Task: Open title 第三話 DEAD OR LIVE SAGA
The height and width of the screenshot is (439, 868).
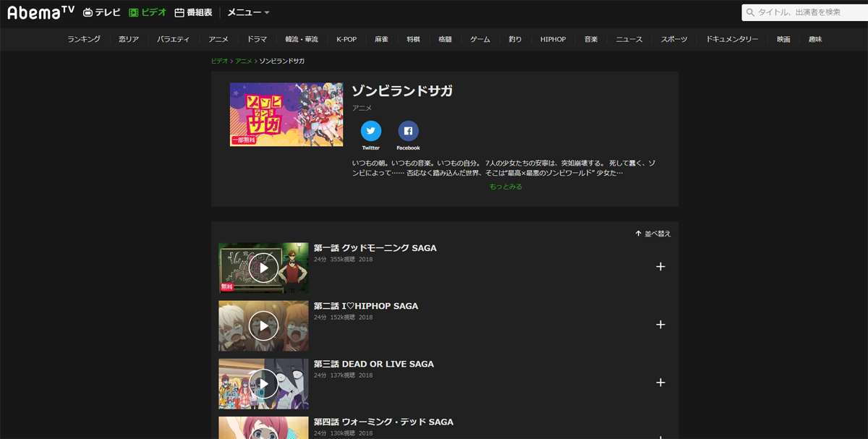Action: [374, 364]
